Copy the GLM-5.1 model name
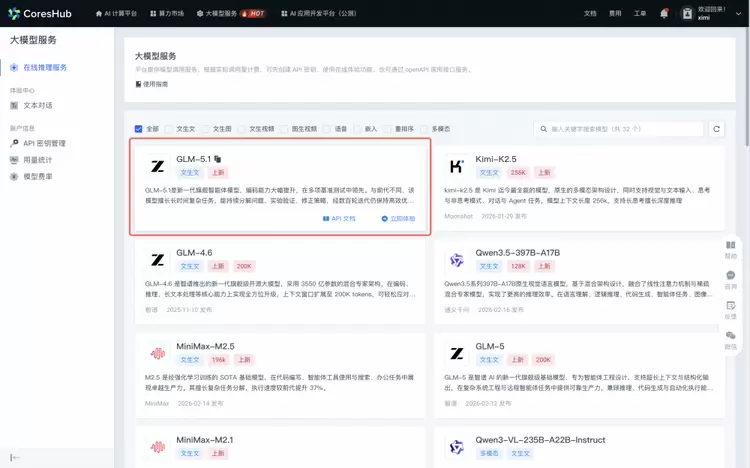This screenshot has height=468, width=750. (x=217, y=159)
